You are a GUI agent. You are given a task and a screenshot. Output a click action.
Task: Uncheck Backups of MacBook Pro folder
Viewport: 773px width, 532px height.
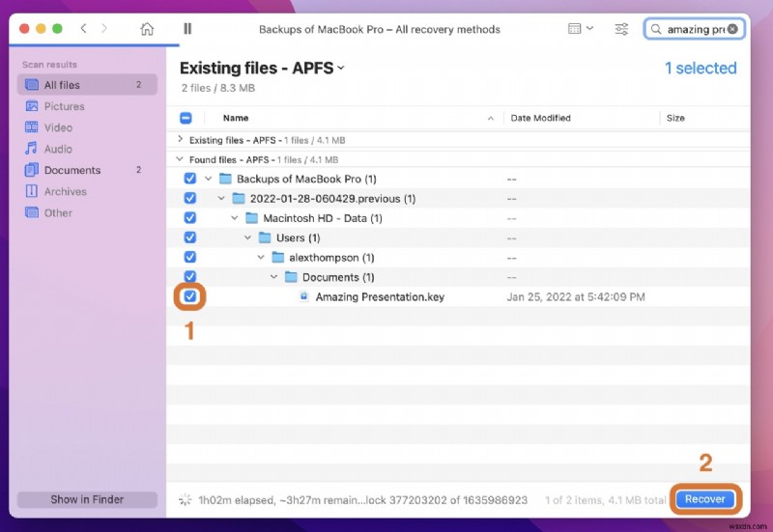(x=189, y=179)
